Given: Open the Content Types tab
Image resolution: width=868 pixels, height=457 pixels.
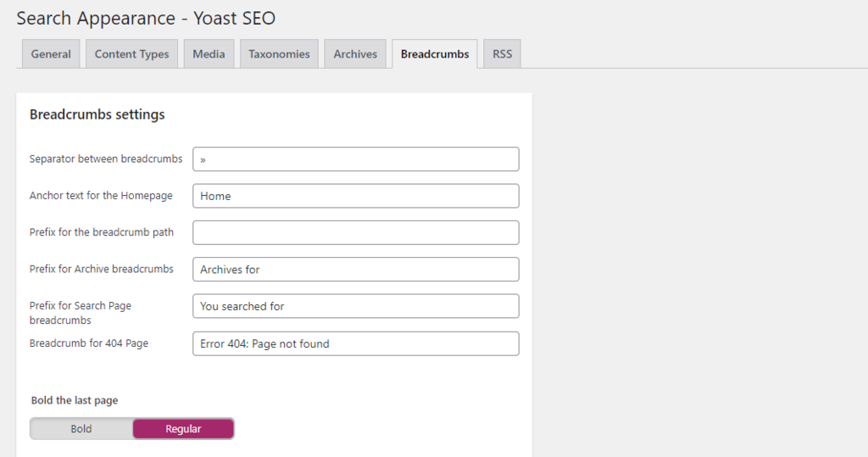Looking at the screenshot, I should 131,54.
